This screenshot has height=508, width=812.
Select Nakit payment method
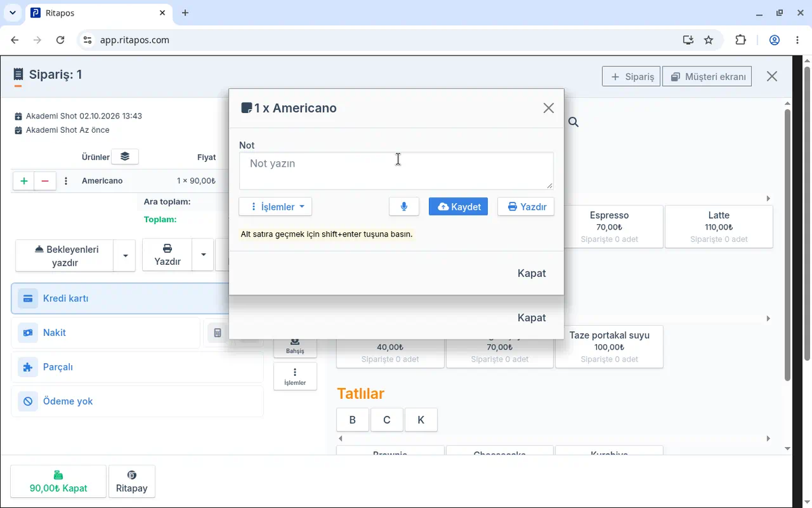[106, 333]
